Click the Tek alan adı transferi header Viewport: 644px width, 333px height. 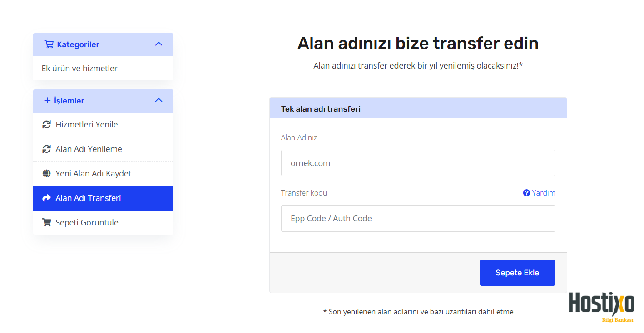point(321,109)
